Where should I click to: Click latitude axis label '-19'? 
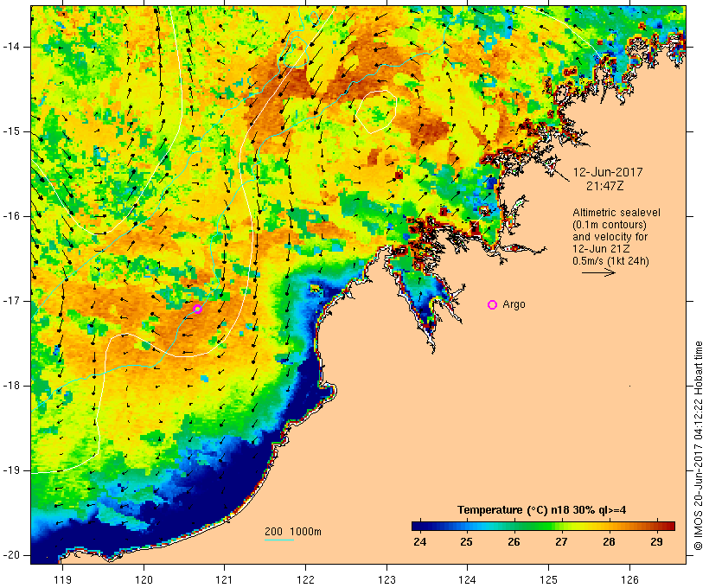point(10,470)
